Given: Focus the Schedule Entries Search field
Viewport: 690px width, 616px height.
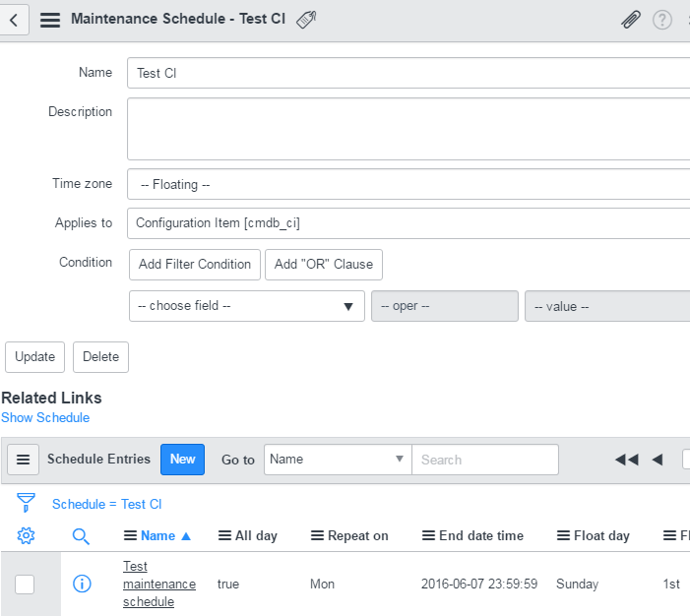Looking at the screenshot, I should (x=485, y=460).
